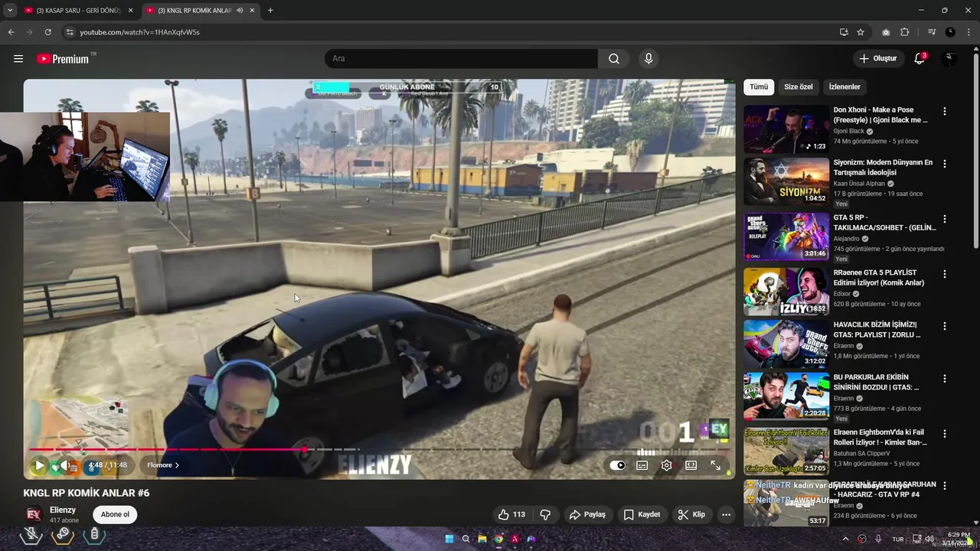Open File Explorer from taskbar
Screen dimensions: 980x551
(482, 539)
